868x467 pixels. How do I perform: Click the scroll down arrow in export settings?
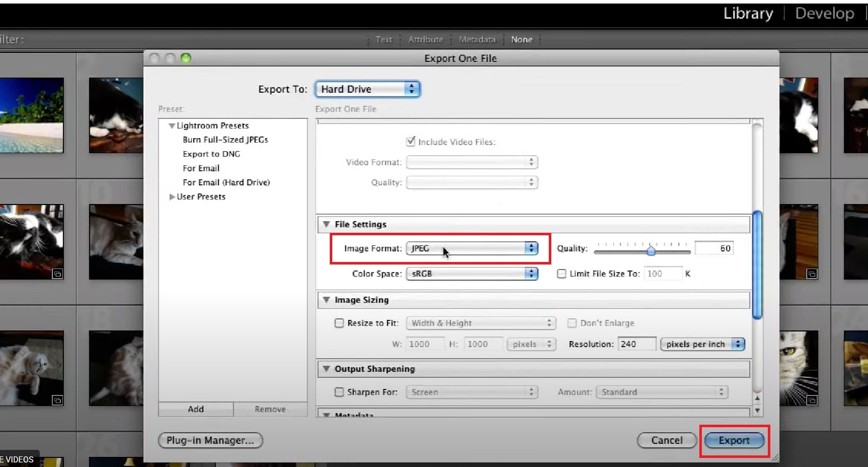pyautogui.click(x=757, y=411)
